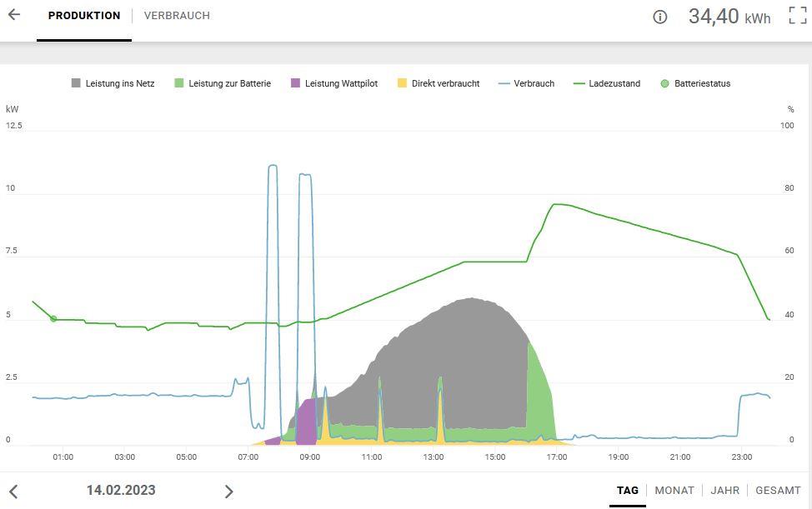Toggle Direkt verbraucht legend series
Screen dimensions: 812x509
point(439,83)
